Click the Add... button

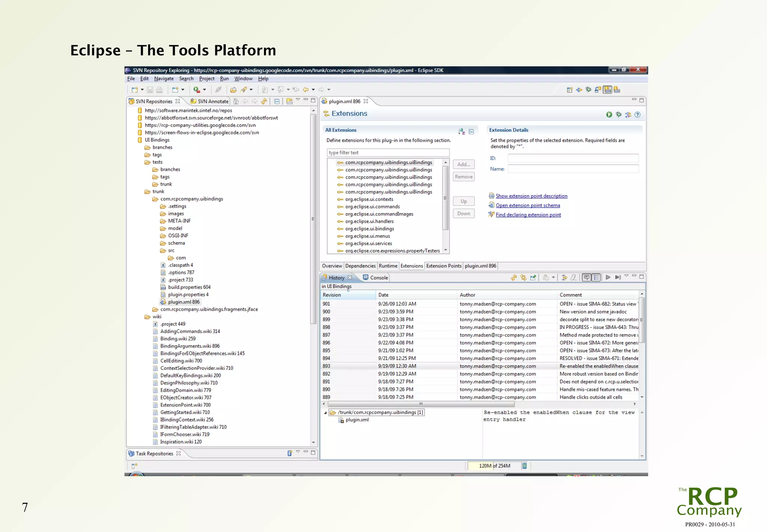tap(464, 164)
